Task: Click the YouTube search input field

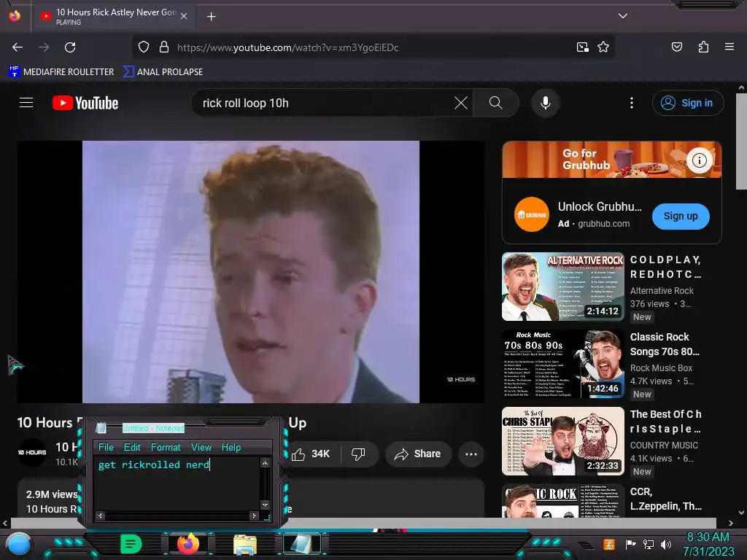Action: pos(324,103)
